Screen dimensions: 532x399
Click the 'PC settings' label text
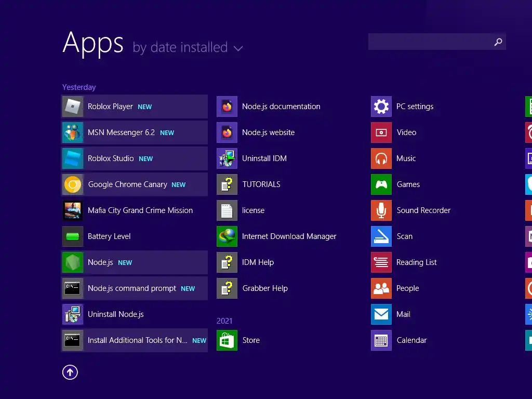(415, 107)
